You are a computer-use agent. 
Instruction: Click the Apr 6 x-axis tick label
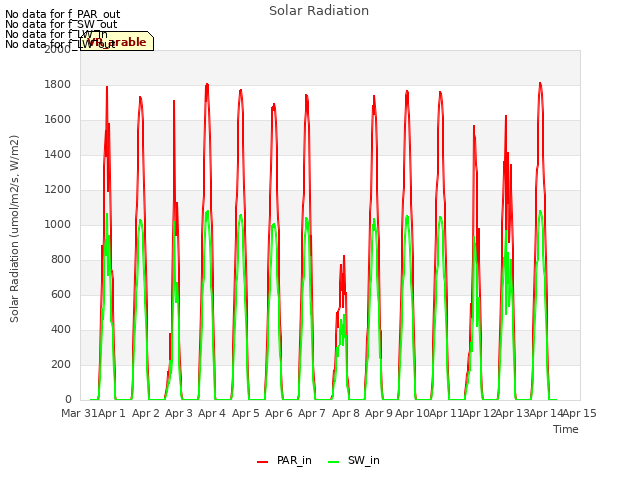point(279,413)
